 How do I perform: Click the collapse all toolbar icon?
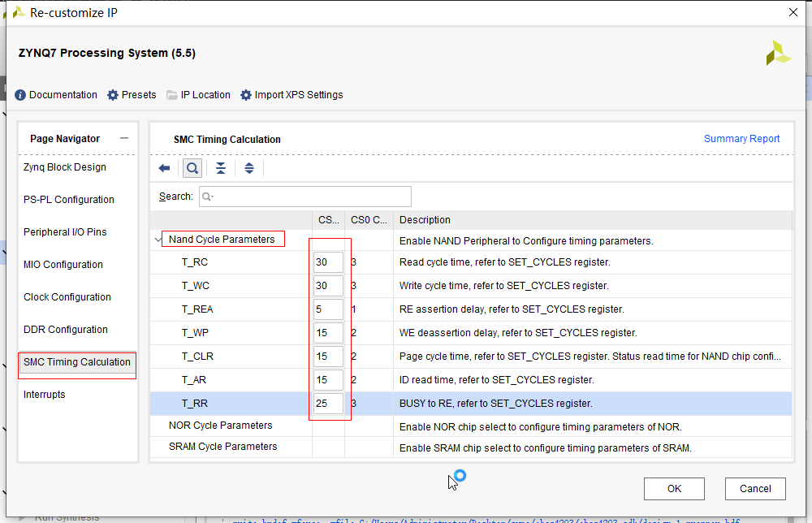[221, 168]
